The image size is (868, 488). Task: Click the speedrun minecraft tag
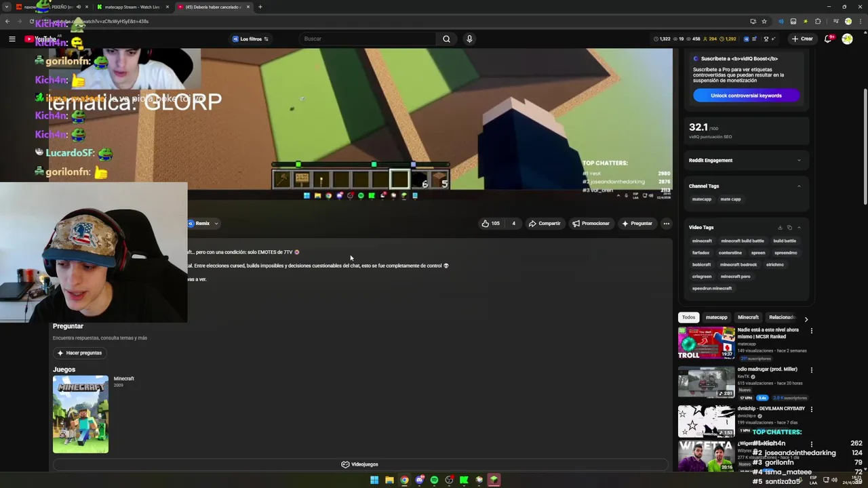click(712, 288)
